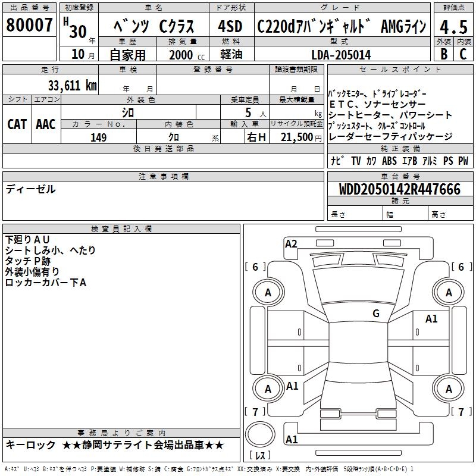
Task: Select the note シートしみ小、へたり
Action: click(51, 250)
